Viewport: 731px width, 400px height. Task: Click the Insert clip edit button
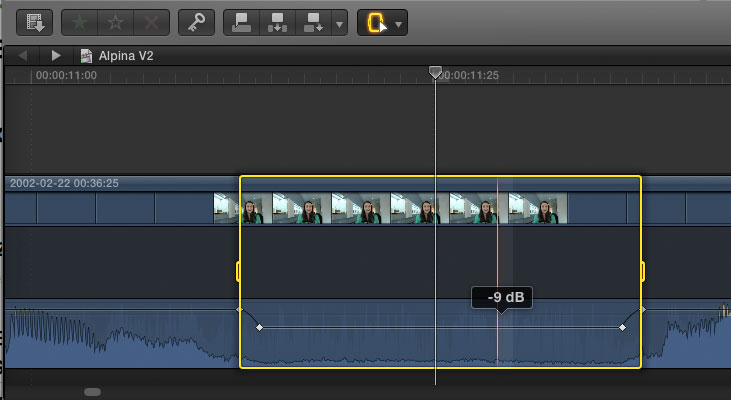(278, 21)
